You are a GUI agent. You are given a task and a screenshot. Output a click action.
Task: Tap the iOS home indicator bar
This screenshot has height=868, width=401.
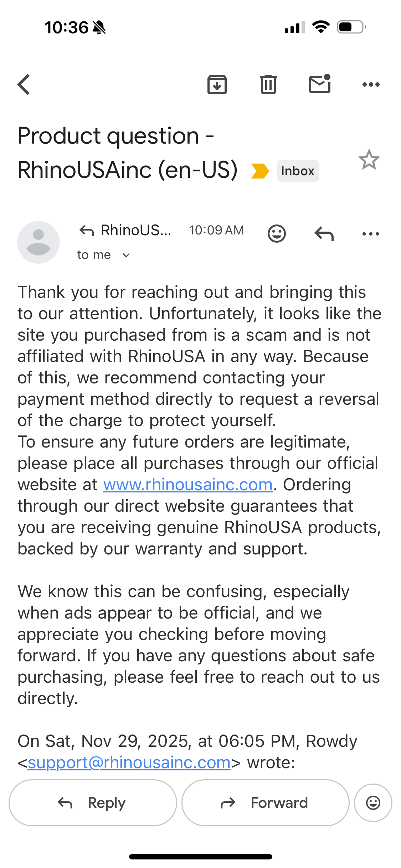[x=200, y=857]
